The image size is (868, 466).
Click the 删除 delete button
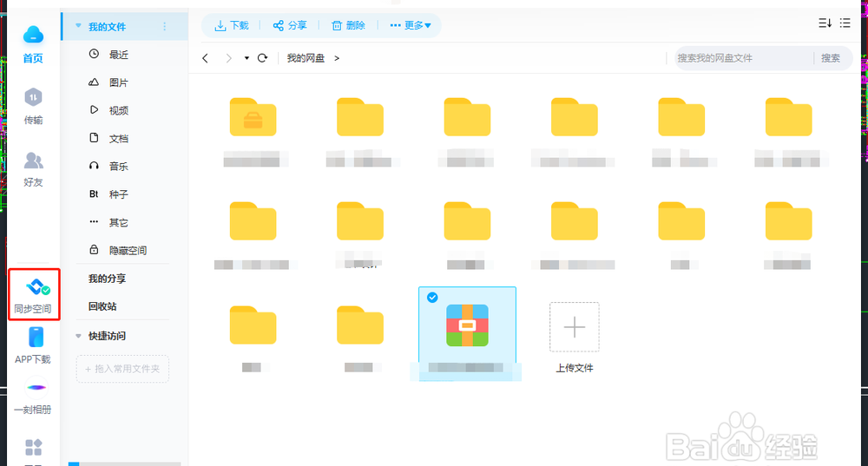[x=348, y=25]
